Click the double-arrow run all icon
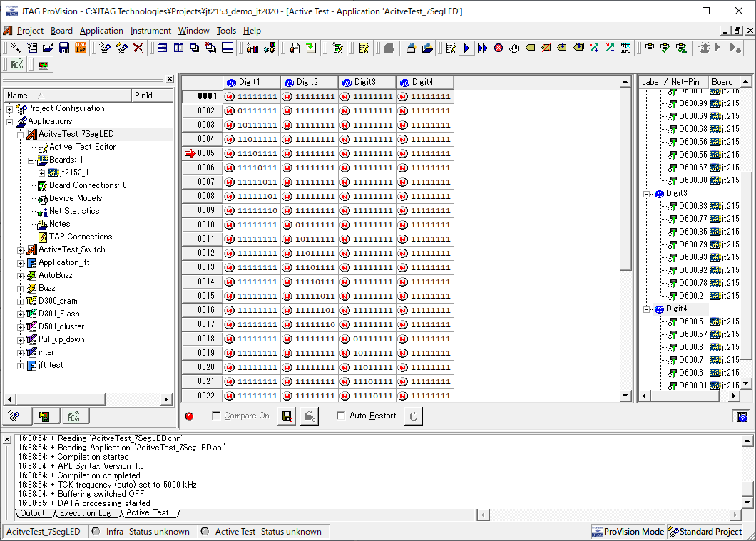 [482, 48]
